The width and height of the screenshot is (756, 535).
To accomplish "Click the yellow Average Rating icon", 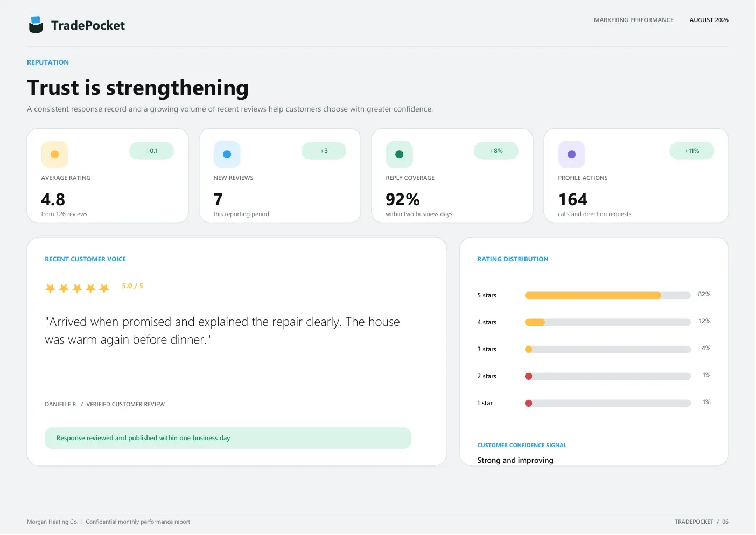I will (x=54, y=155).
